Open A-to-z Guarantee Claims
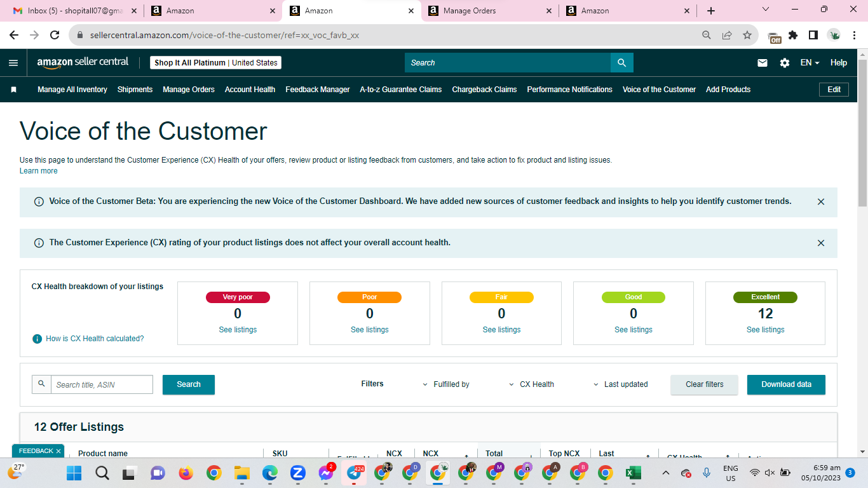Viewport: 868px width, 488px height. pos(401,90)
